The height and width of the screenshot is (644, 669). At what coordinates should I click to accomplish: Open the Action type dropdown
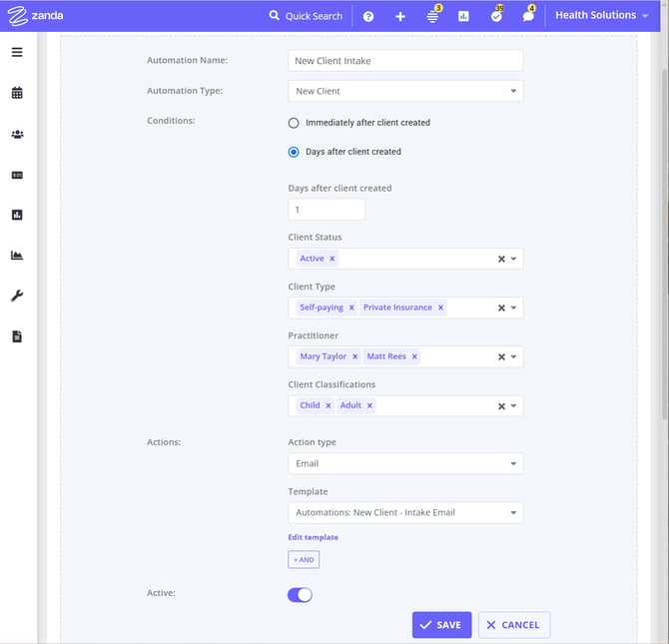(x=404, y=463)
